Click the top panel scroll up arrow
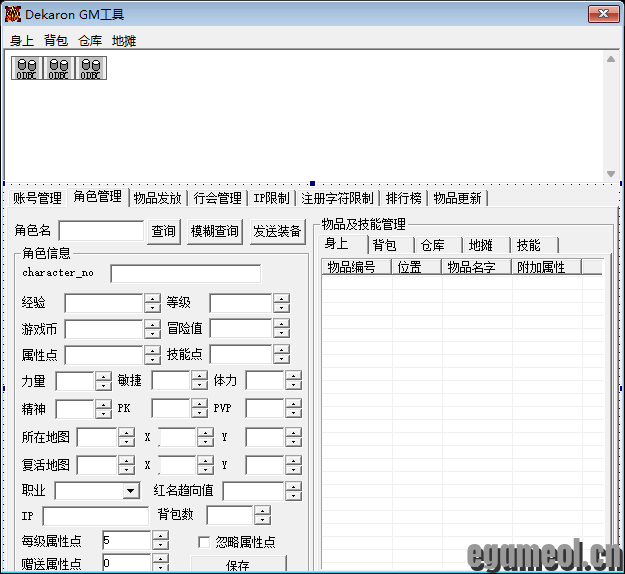Screen dimensions: 625x574 click(611, 59)
